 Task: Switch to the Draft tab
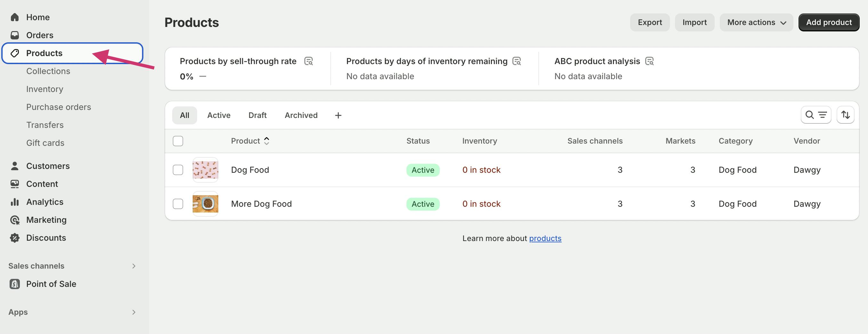coord(257,115)
